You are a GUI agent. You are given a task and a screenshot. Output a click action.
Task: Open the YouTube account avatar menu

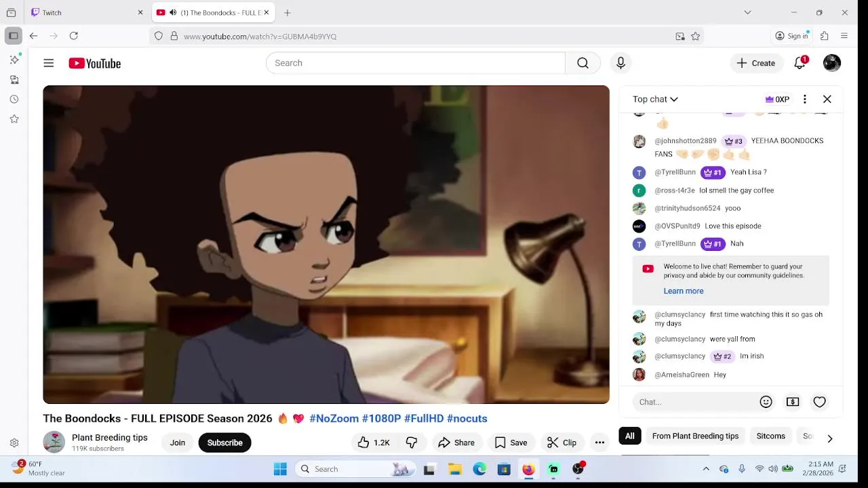(832, 63)
